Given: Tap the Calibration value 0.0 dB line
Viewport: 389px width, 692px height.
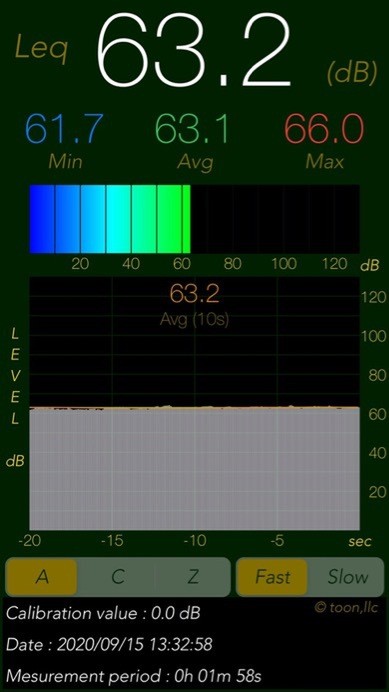Looking at the screenshot, I should 103,613.
